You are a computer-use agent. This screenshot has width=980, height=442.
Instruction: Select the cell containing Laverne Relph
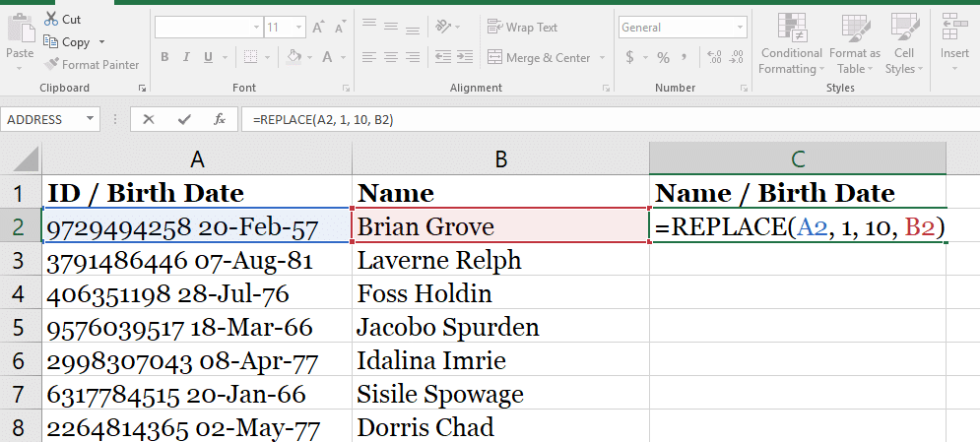(x=500, y=259)
